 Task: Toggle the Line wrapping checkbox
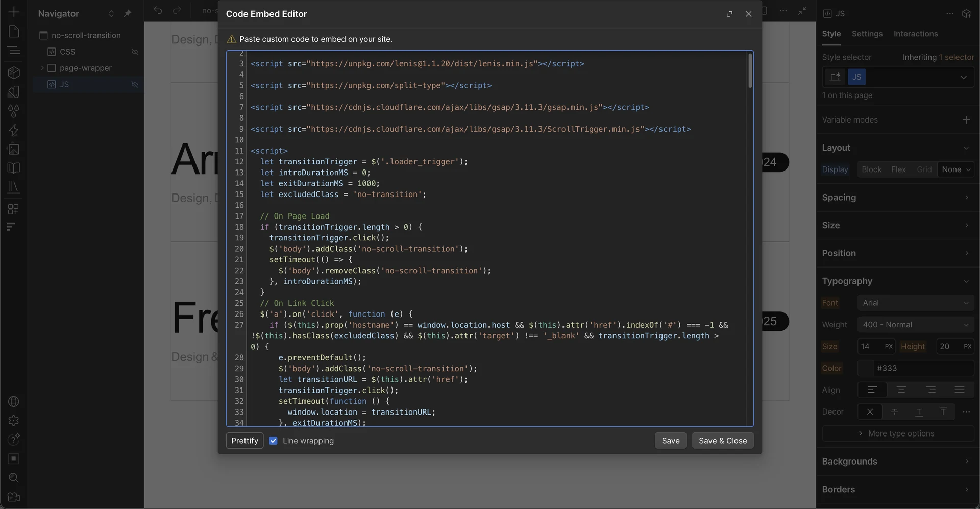coord(273,441)
